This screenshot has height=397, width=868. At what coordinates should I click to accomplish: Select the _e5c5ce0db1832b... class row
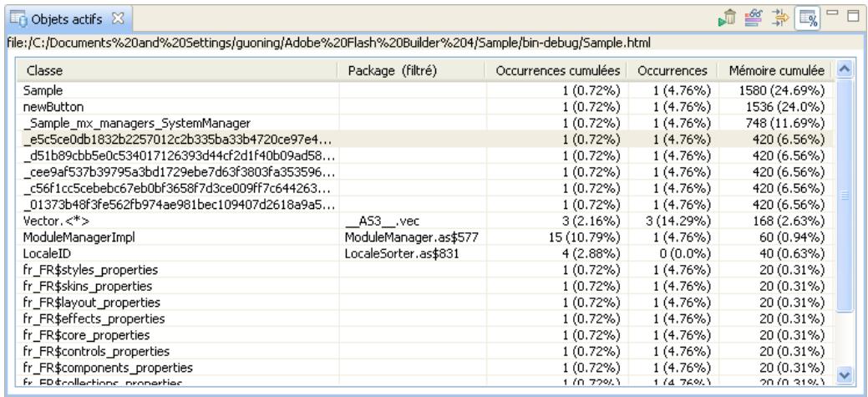tap(427, 139)
